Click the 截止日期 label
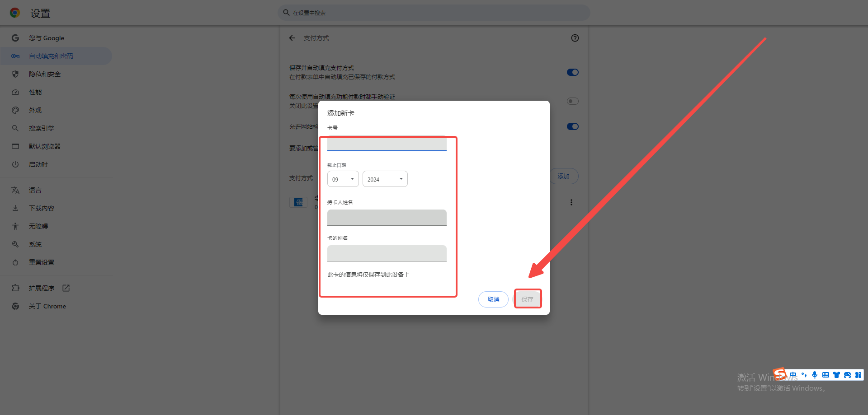 (x=337, y=165)
